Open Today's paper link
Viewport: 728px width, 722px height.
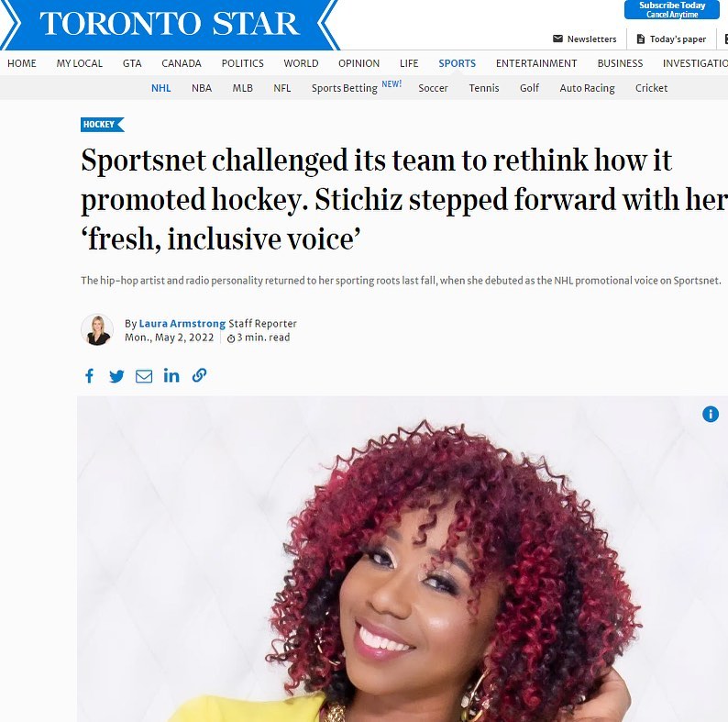click(671, 39)
